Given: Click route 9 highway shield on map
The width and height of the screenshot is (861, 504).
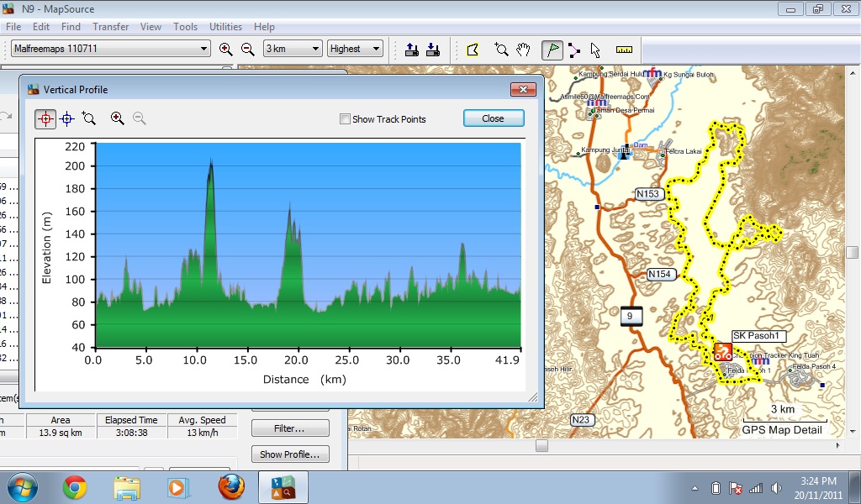Looking at the screenshot, I should coord(631,317).
